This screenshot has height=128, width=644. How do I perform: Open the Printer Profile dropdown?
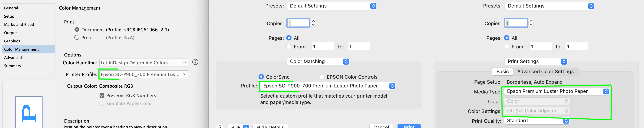tap(144, 74)
